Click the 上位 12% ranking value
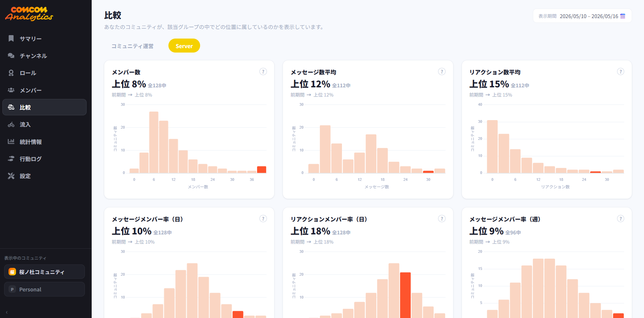 tap(310, 84)
